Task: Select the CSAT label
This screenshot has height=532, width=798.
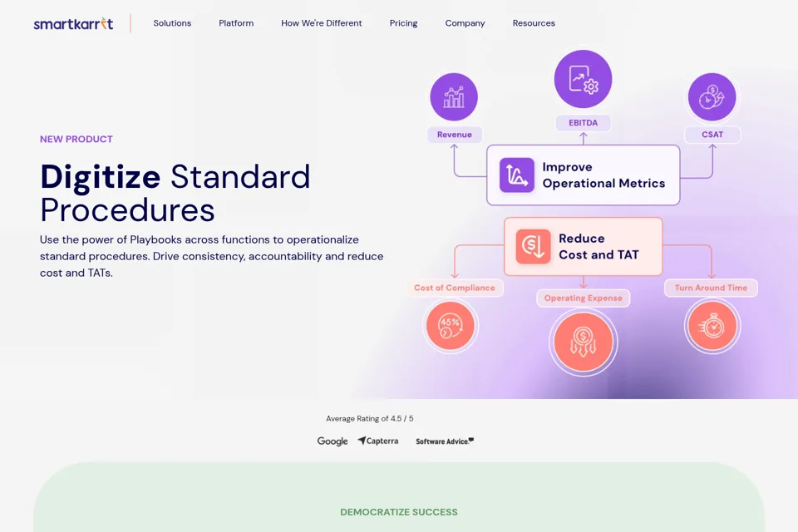Action: coord(712,135)
